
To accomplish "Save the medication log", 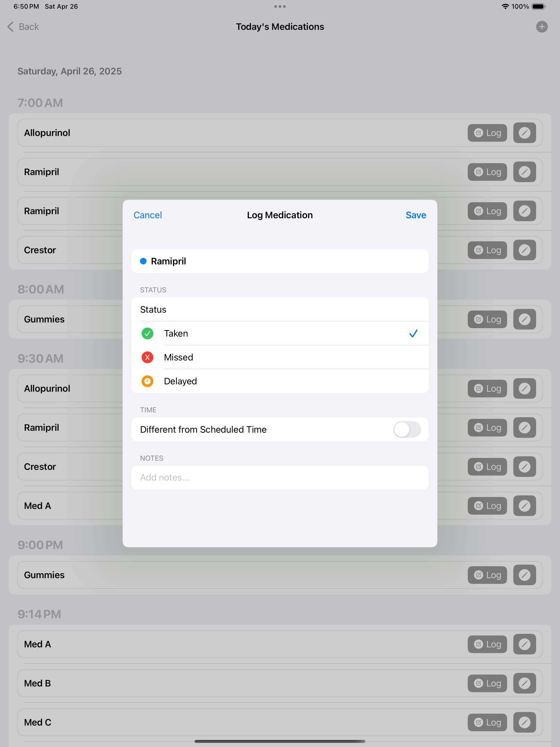I will [416, 215].
